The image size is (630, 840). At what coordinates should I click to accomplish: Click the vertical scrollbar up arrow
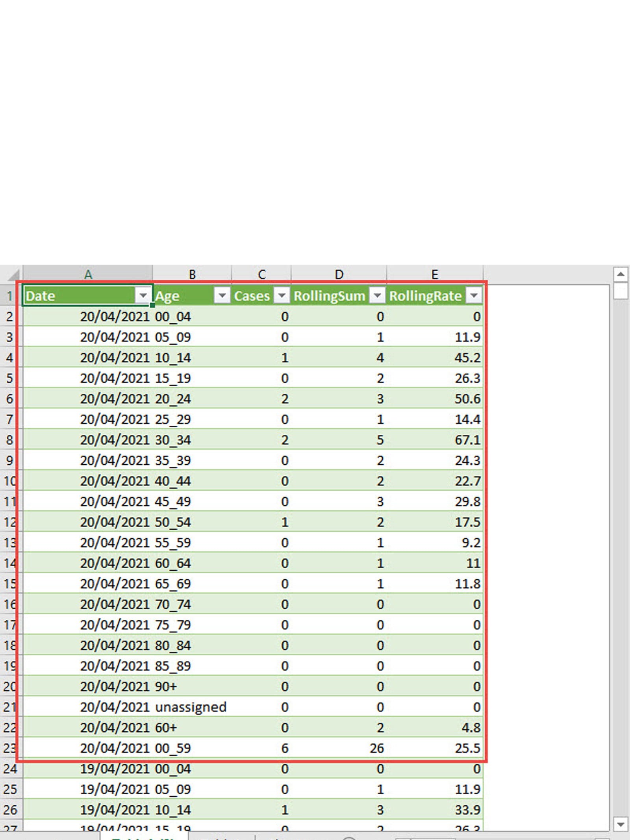[x=621, y=274]
